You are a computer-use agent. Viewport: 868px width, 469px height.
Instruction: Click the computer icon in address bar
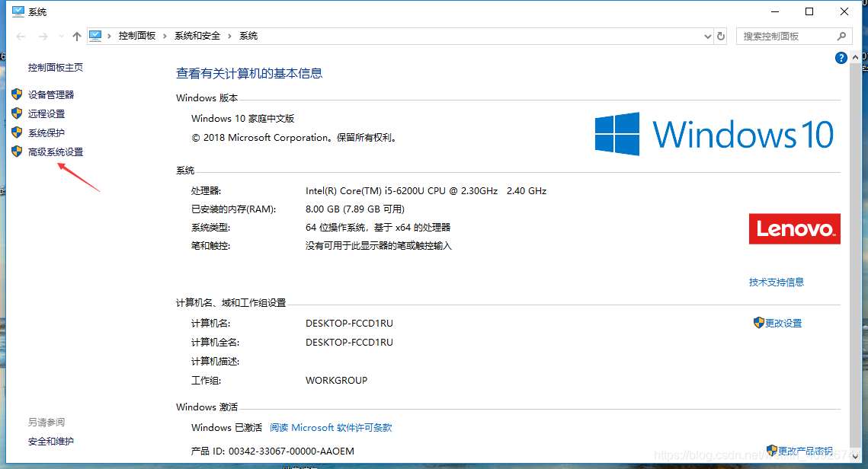pos(95,36)
